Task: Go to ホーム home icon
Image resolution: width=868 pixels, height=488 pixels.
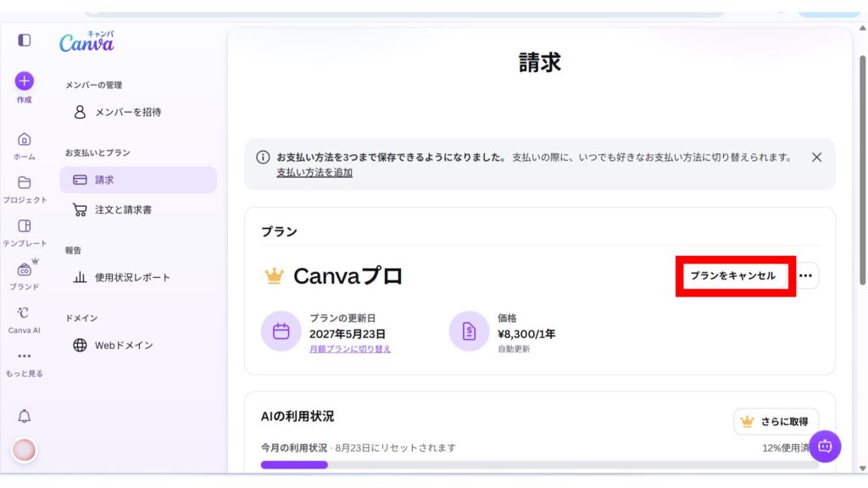Action: [x=25, y=140]
